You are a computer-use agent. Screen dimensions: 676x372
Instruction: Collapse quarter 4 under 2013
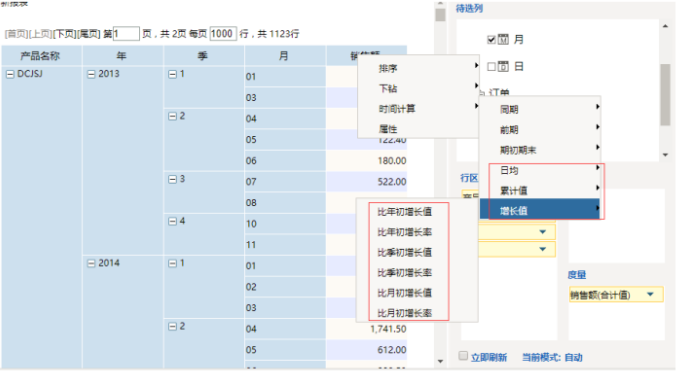tap(172, 222)
